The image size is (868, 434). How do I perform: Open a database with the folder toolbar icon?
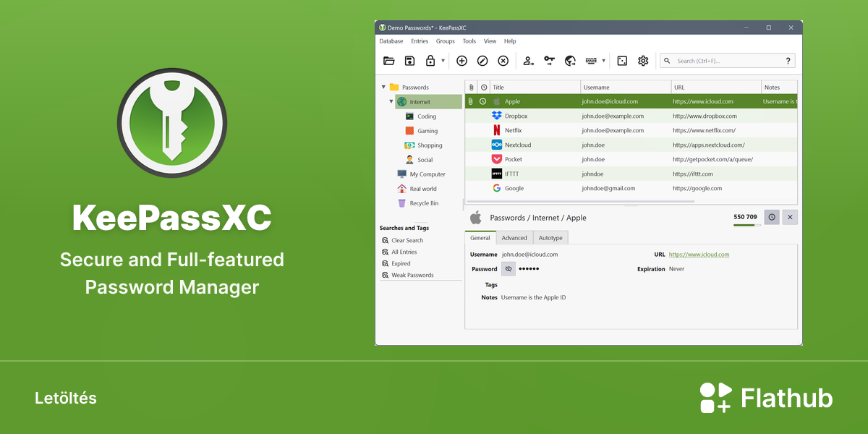pos(389,61)
